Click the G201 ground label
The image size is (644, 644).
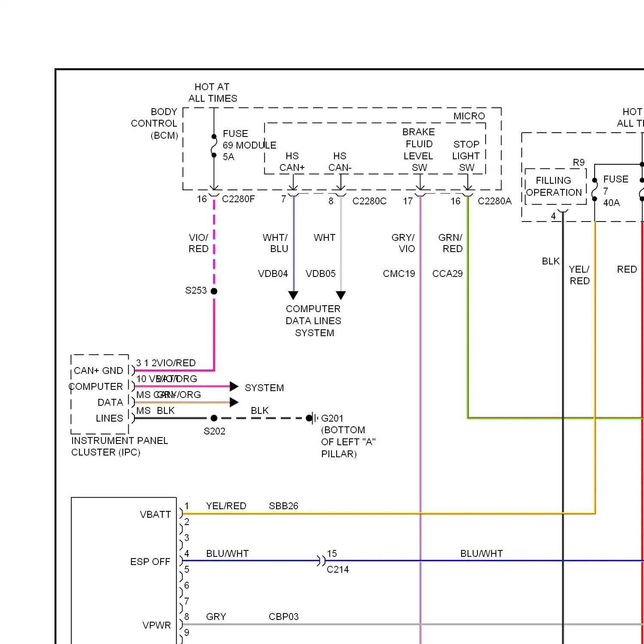point(332,419)
